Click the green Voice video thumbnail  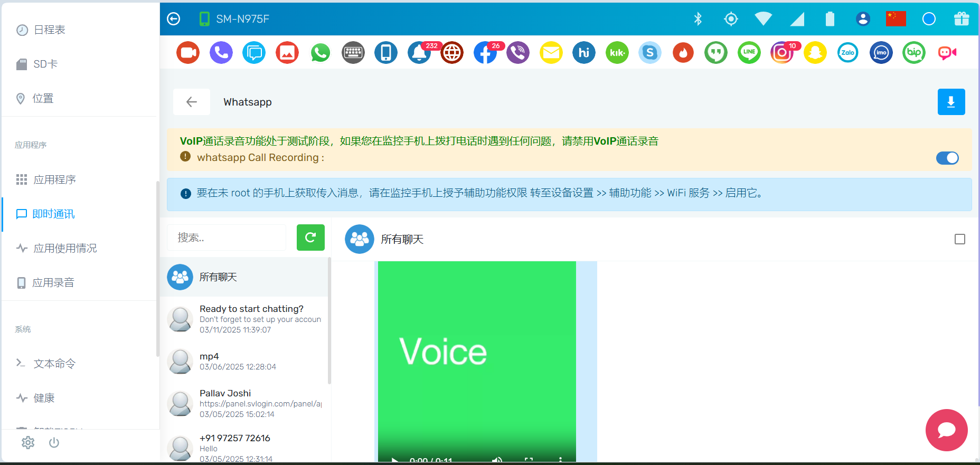coord(477,362)
